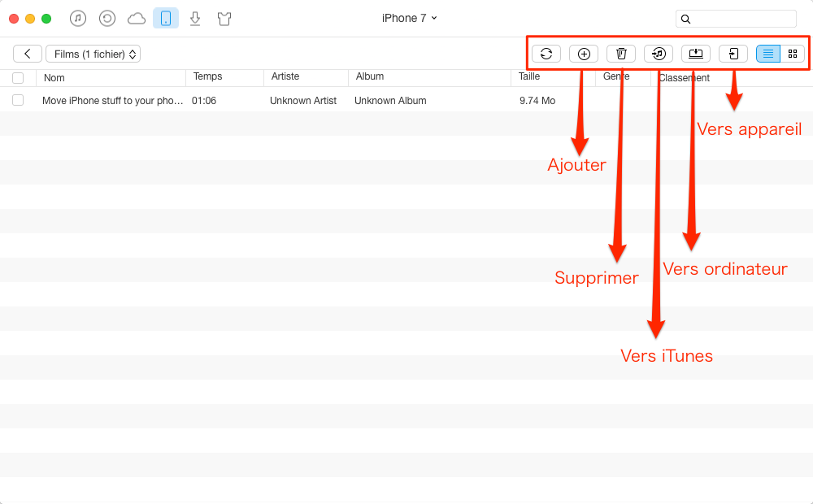Tick the select-all checkbox beside Nom
Viewport: 813px width, 504px height.
pyautogui.click(x=18, y=78)
